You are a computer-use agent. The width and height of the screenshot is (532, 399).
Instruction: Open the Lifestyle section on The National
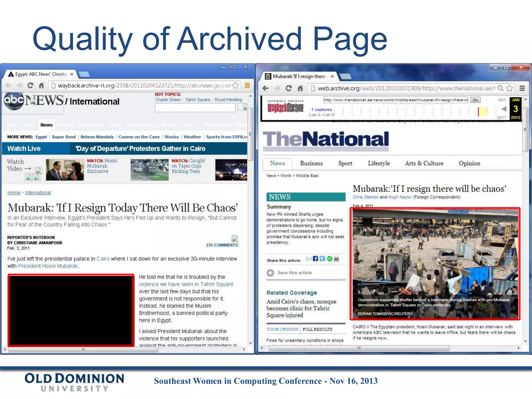(x=379, y=163)
